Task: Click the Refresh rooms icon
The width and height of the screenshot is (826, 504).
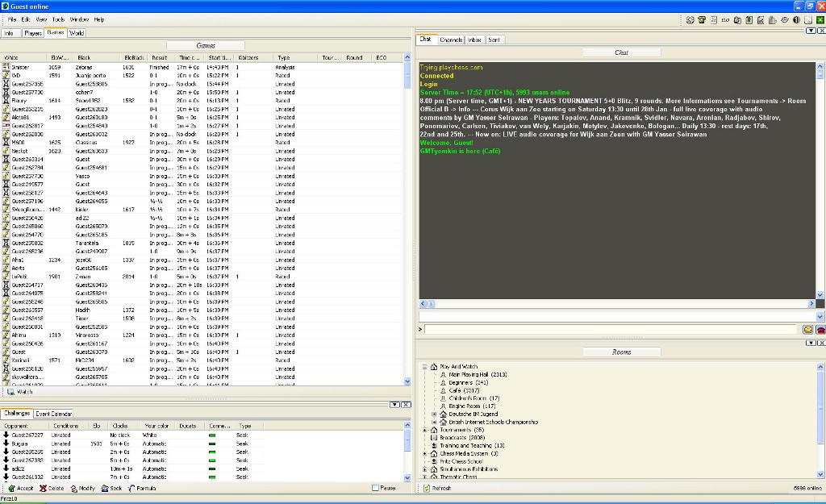Action: (427, 489)
